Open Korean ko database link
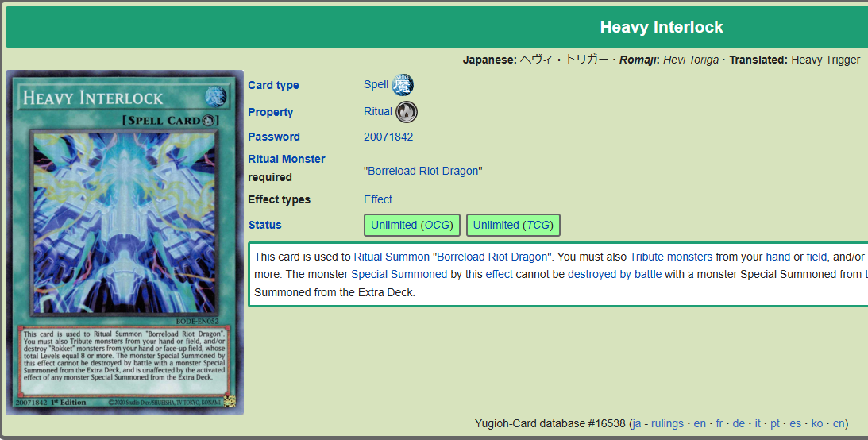 817,423
